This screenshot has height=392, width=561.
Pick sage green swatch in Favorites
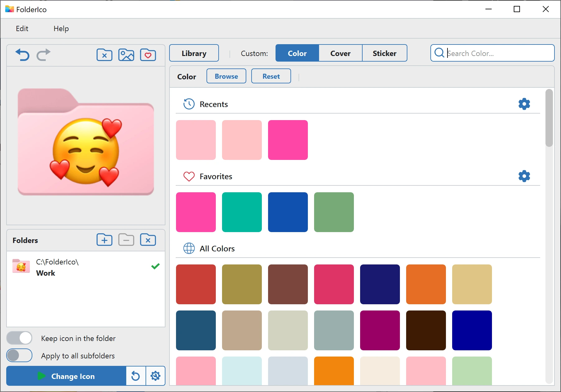tap(334, 212)
